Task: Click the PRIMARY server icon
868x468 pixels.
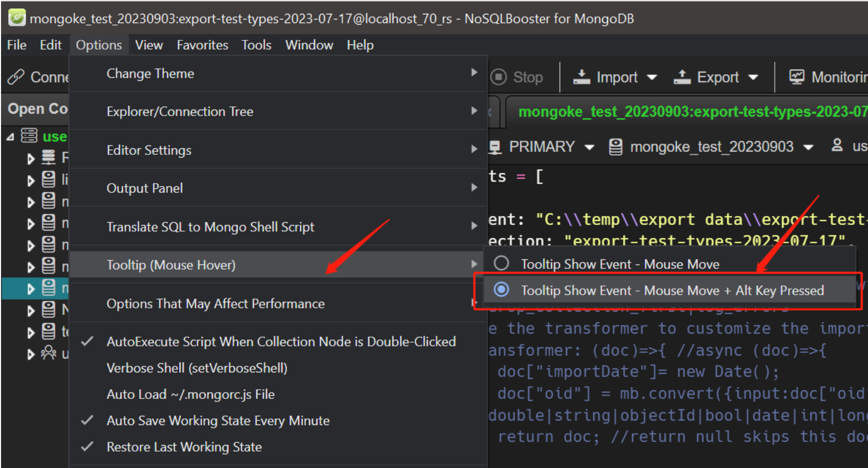Action: point(495,147)
